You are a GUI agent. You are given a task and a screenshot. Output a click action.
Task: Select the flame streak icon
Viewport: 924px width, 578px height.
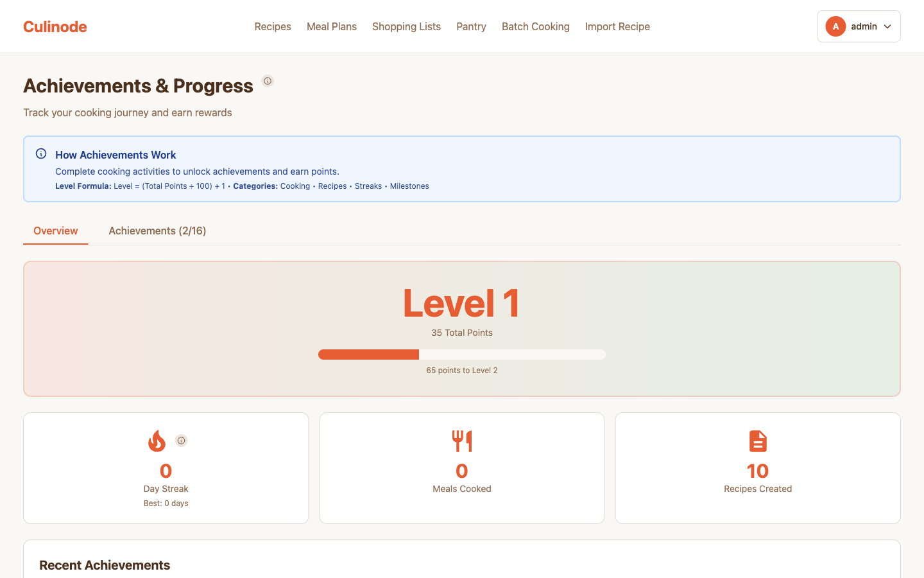157,441
